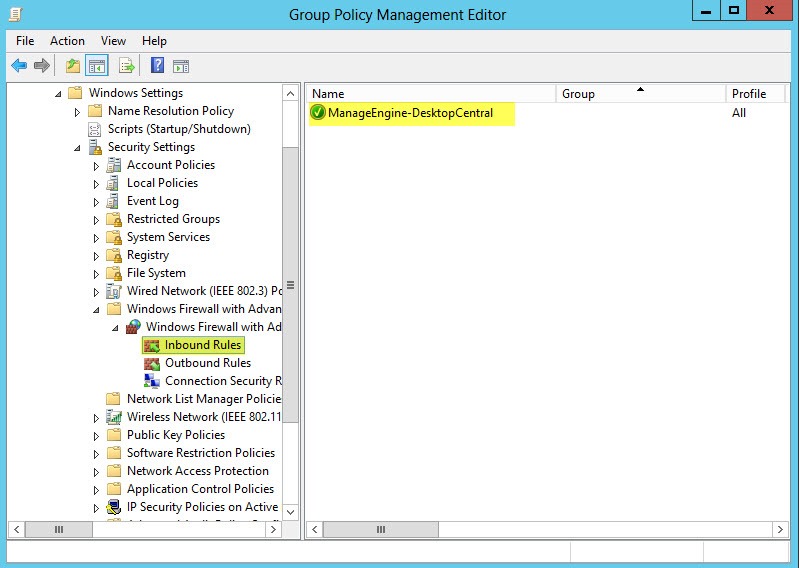The width and height of the screenshot is (799, 568).
Task: Click the Registry folder lock icon
Action: click(114, 255)
